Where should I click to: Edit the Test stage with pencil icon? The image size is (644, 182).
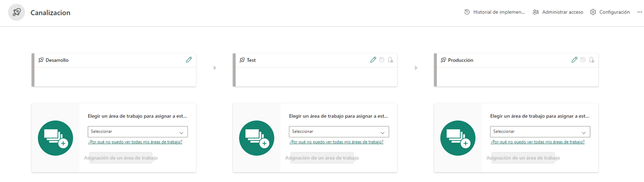coord(373,60)
